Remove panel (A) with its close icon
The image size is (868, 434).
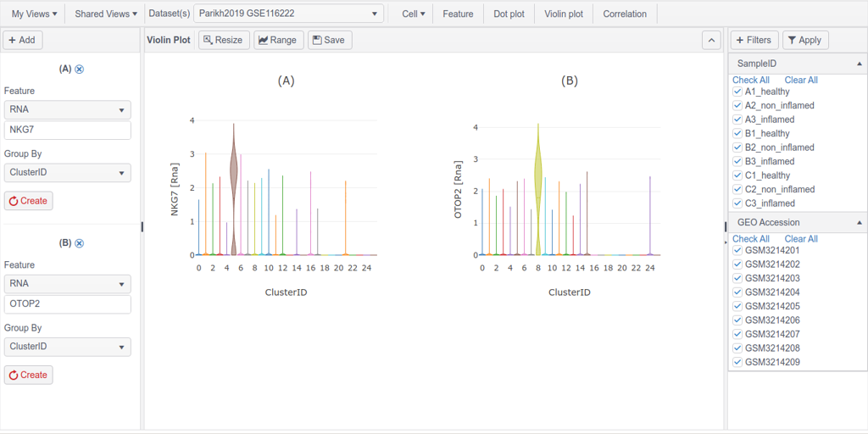click(x=79, y=70)
